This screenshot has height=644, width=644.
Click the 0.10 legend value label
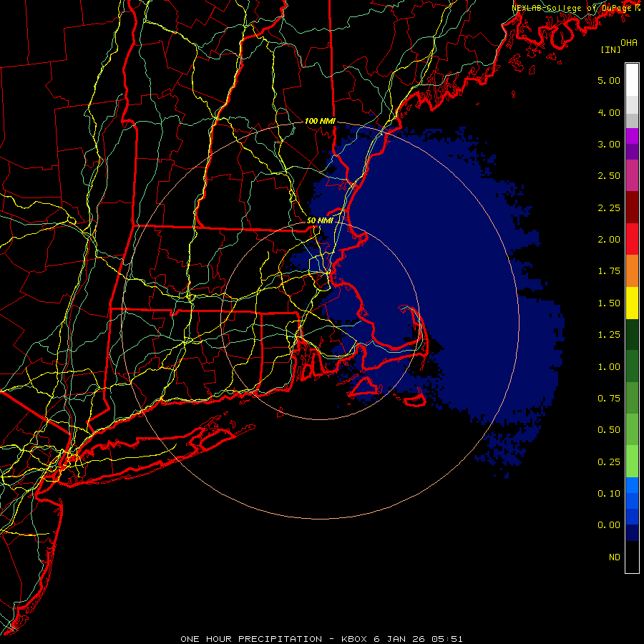609,494
